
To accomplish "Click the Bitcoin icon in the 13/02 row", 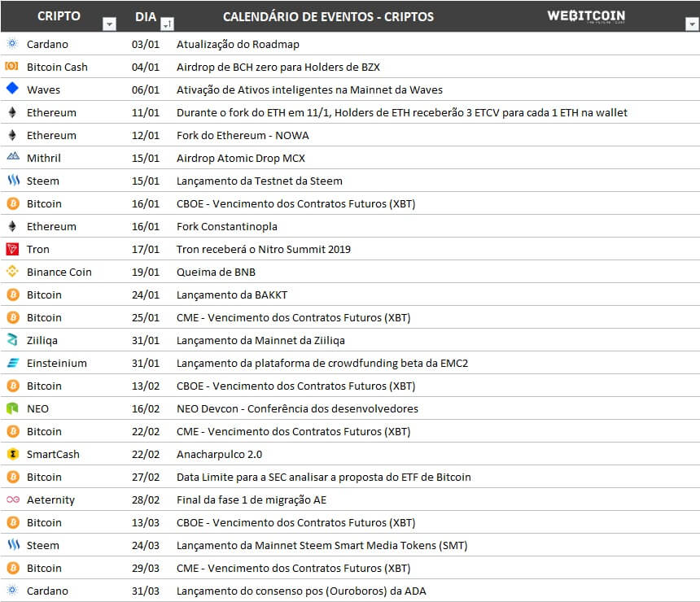I will coord(13,386).
